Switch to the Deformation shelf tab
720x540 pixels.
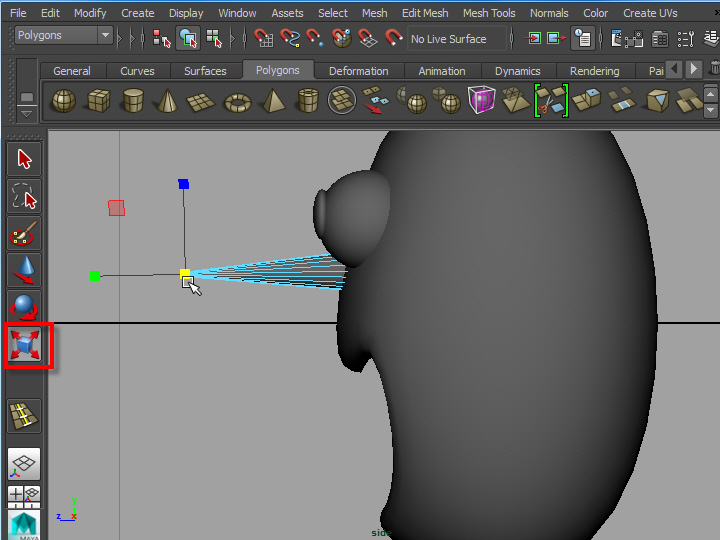coord(358,71)
